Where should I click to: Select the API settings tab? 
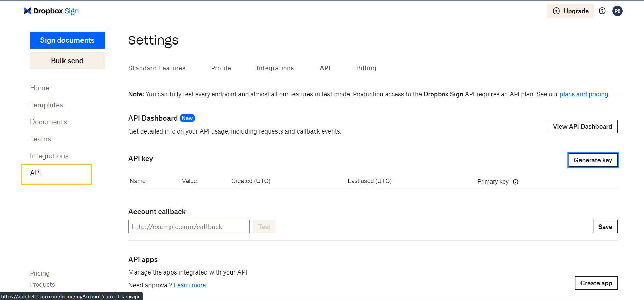coord(325,68)
